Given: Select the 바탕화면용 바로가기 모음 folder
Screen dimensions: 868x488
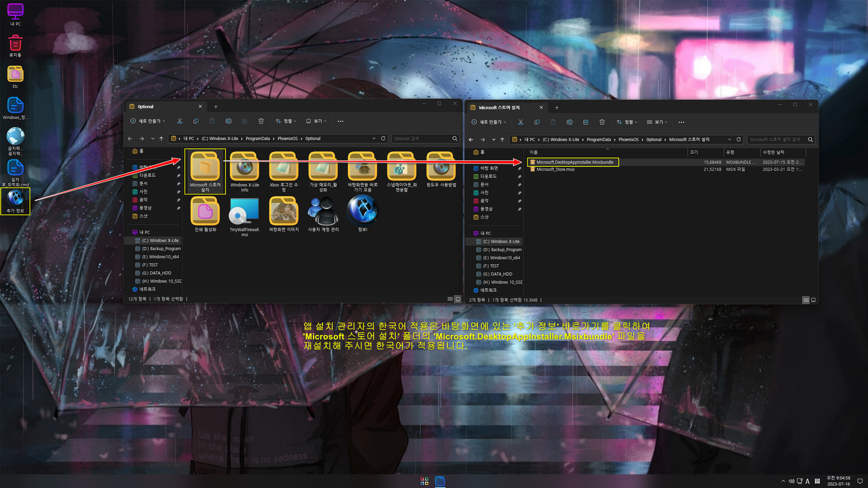Looking at the screenshot, I should pos(363,172).
